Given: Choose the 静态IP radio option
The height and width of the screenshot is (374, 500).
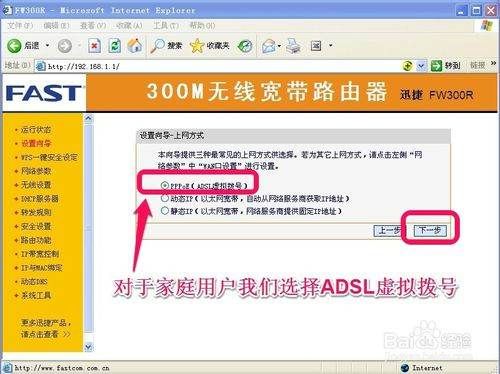Looking at the screenshot, I should pos(165,211).
